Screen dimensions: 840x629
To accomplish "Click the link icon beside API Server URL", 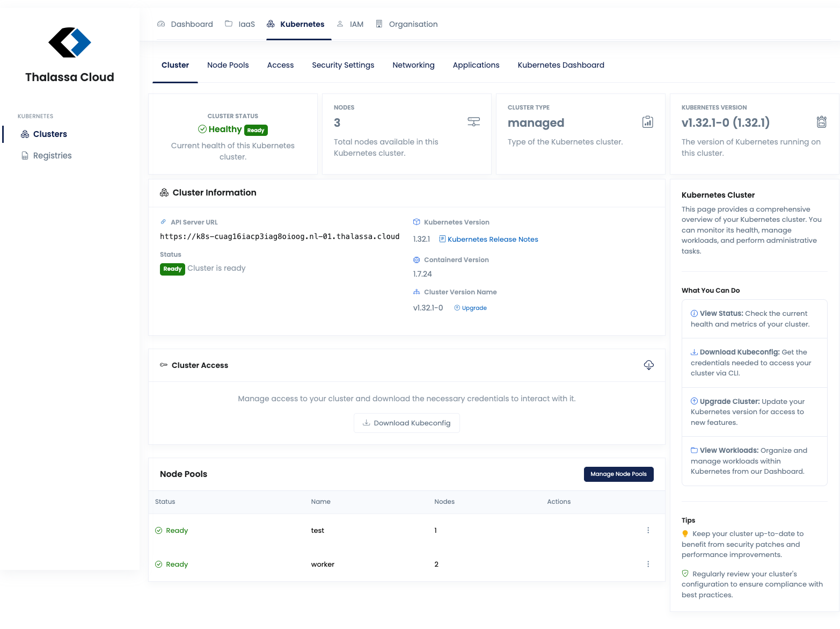I will click(x=163, y=222).
